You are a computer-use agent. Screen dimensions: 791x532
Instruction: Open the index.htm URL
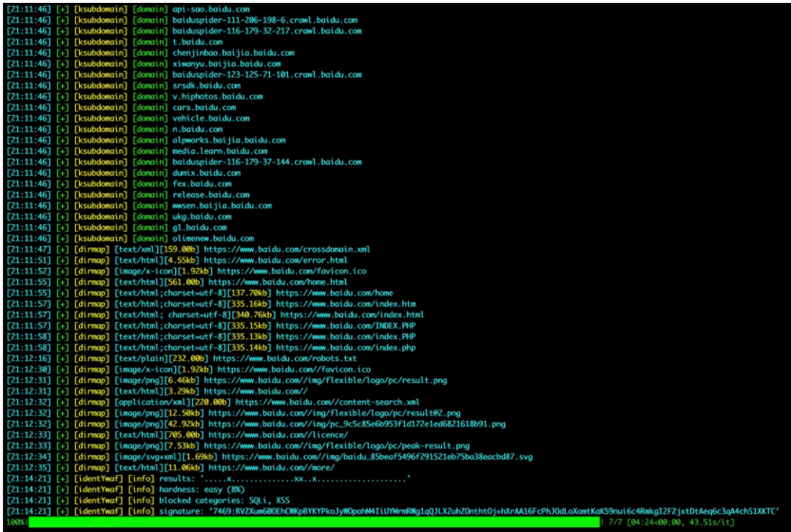click(346, 304)
